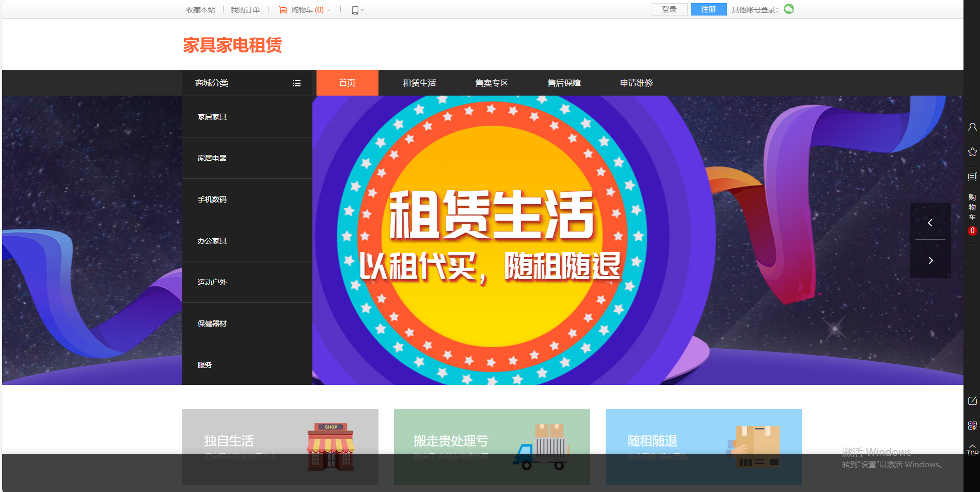980x492 pixels.
Task: Click the TOP back-to-top arrow icon
Action: pos(972,449)
